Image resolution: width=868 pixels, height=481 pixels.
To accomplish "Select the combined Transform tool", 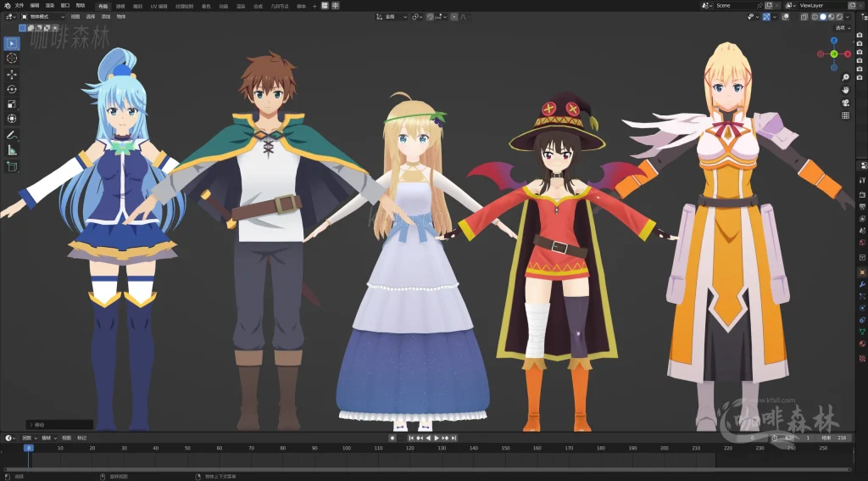I will [x=12, y=119].
